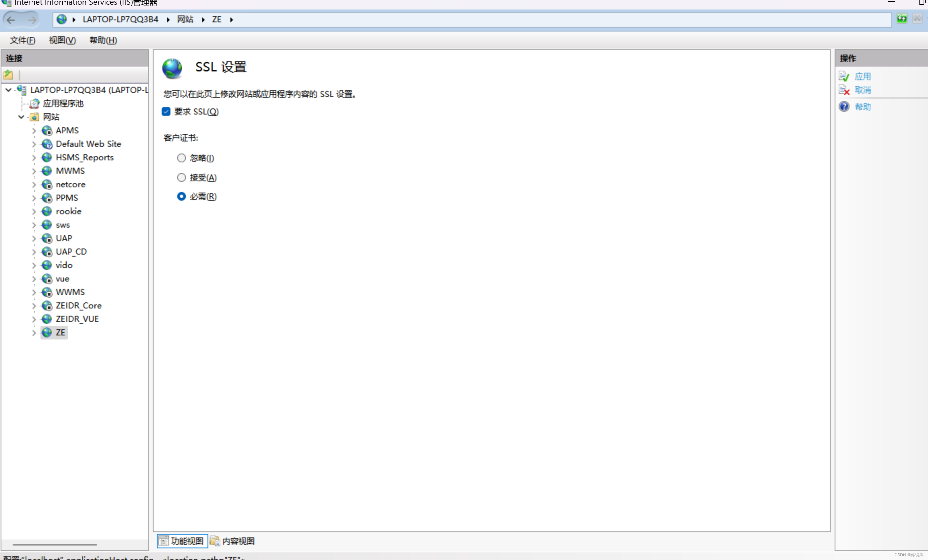Viewport: 928px width, 560px height.
Task: Click 应用 in the 操作 panel
Action: point(863,76)
